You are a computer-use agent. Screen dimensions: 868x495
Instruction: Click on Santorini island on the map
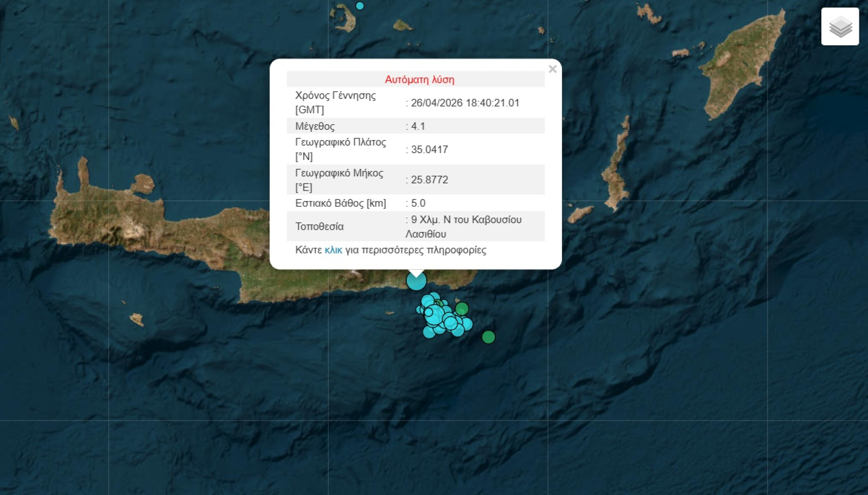pyautogui.click(x=347, y=18)
